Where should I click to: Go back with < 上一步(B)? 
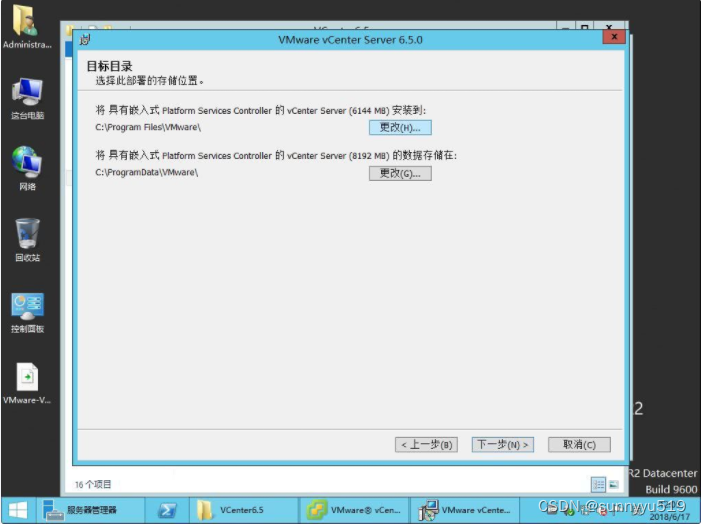(x=427, y=445)
